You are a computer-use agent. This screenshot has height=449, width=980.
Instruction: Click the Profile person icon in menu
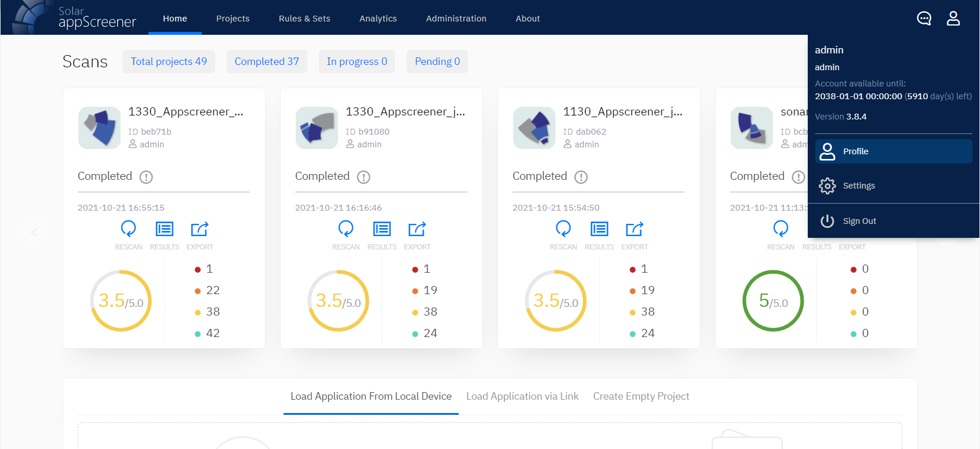(827, 151)
